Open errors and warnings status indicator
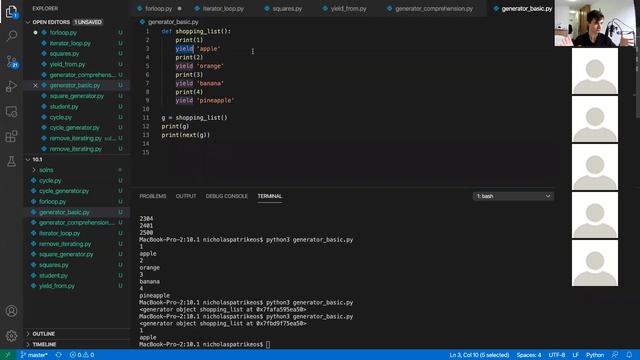Screen dimensions: 640x360 (82, 355)
